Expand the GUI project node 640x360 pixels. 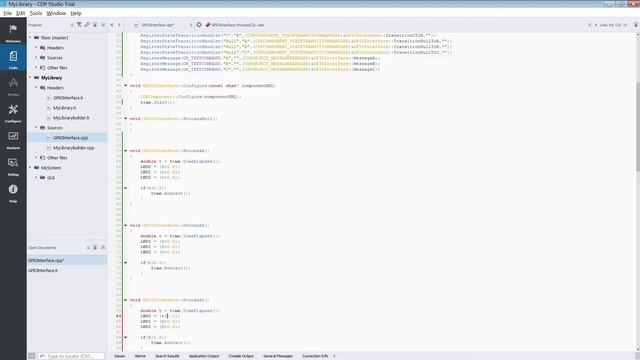36,178
